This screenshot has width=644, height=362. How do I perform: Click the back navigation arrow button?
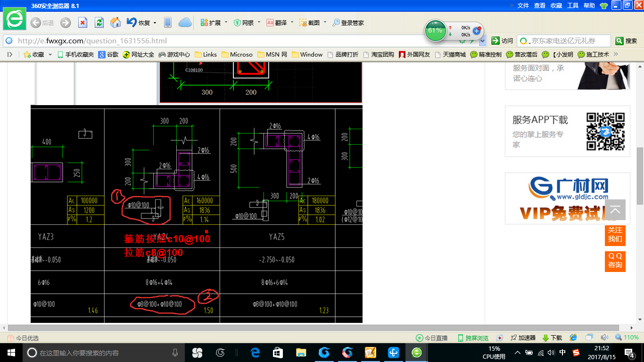[x=36, y=23]
